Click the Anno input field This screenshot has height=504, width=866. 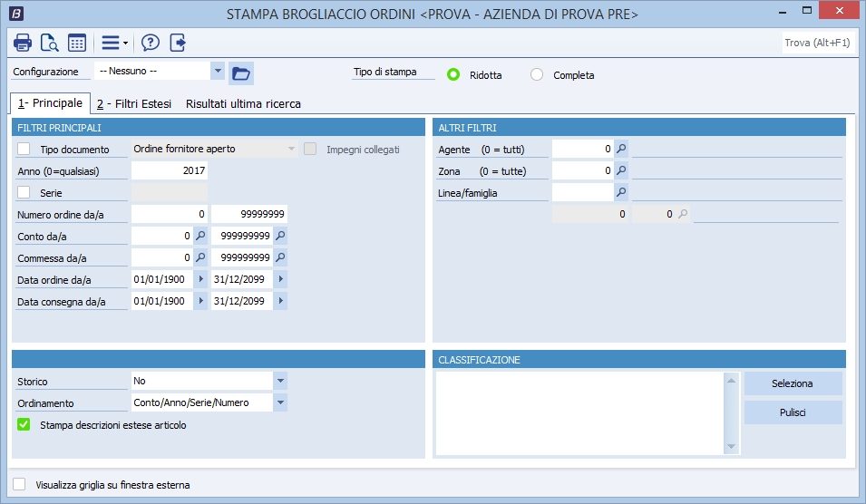point(170,170)
